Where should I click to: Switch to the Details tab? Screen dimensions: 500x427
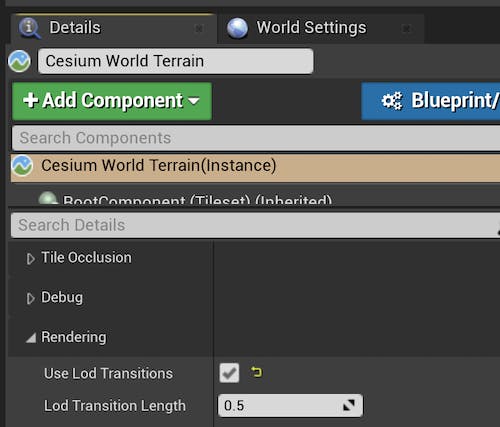[113, 29]
